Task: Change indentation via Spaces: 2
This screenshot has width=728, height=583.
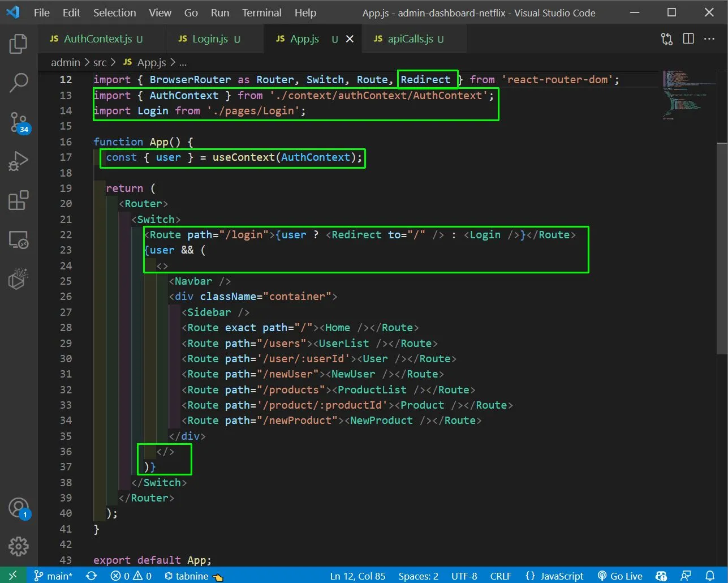Action: [x=418, y=576]
